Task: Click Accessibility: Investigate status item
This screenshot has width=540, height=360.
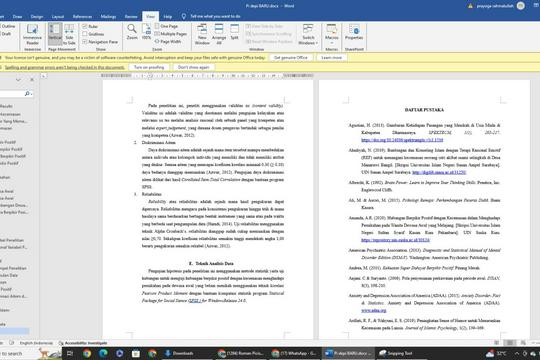Action: pyautogui.click(x=83, y=343)
